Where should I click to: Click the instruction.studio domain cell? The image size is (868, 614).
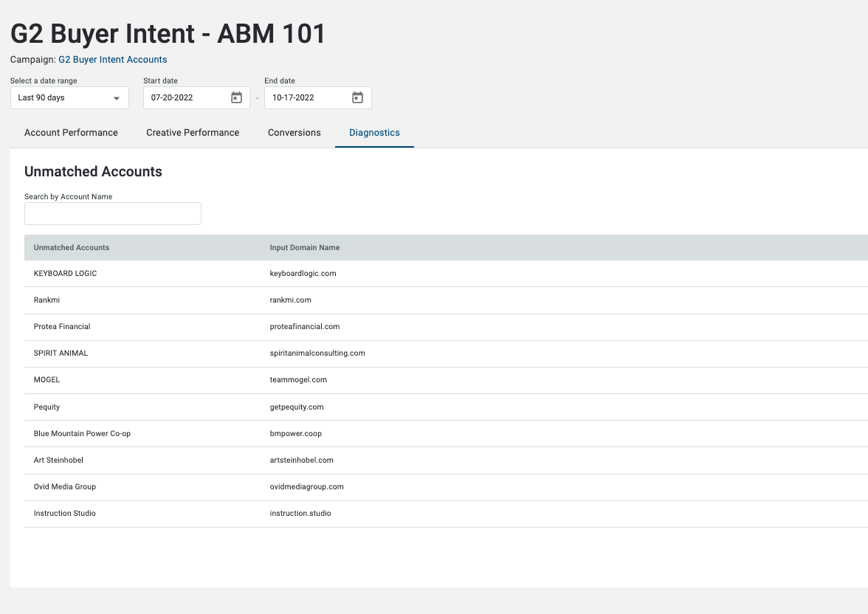tap(300, 513)
